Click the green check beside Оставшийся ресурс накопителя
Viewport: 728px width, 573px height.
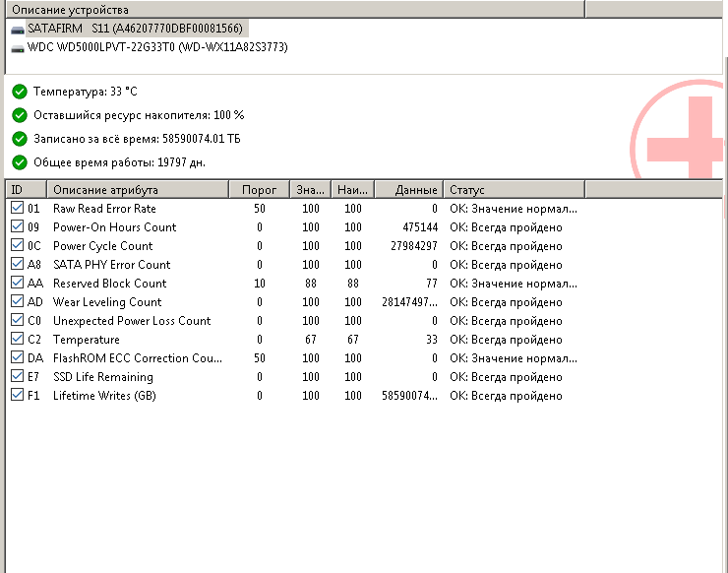click(x=20, y=115)
